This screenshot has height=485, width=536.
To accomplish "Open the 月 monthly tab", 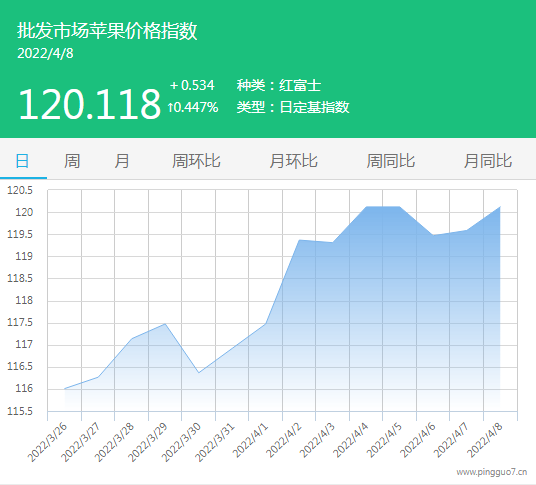I will (x=122, y=161).
